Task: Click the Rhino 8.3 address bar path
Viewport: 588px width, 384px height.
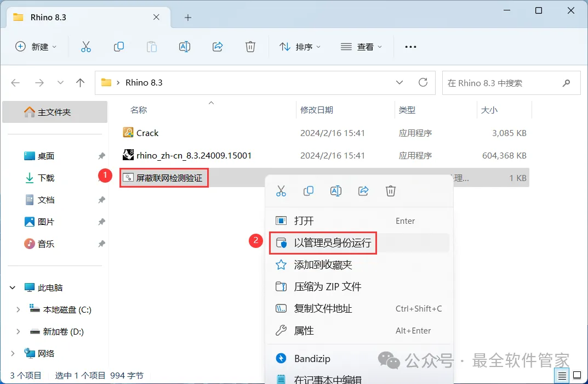Action: click(x=144, y=83)
